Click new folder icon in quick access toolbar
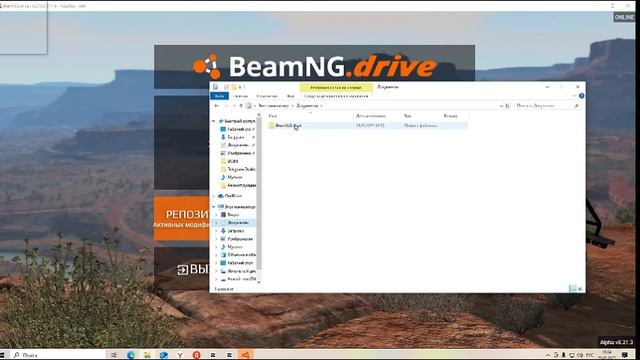This screenshot has height=360, width=640. [x=234, y=87]
